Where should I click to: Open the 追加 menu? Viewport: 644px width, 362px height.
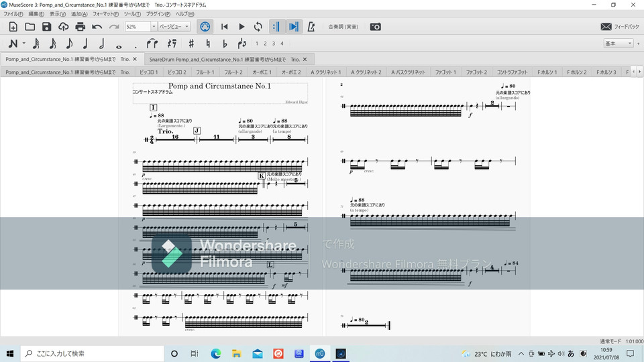[x=79, y=14]
